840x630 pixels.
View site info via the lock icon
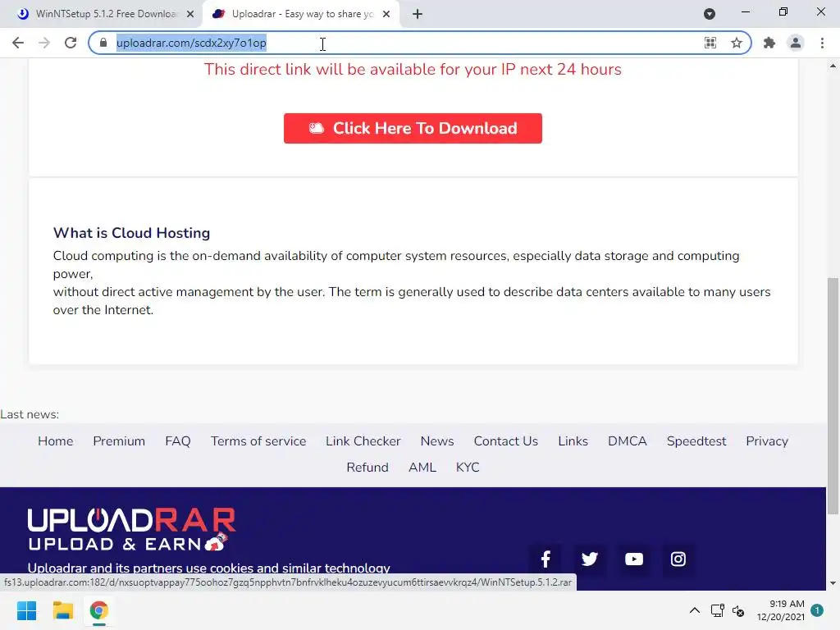[103, 43]
